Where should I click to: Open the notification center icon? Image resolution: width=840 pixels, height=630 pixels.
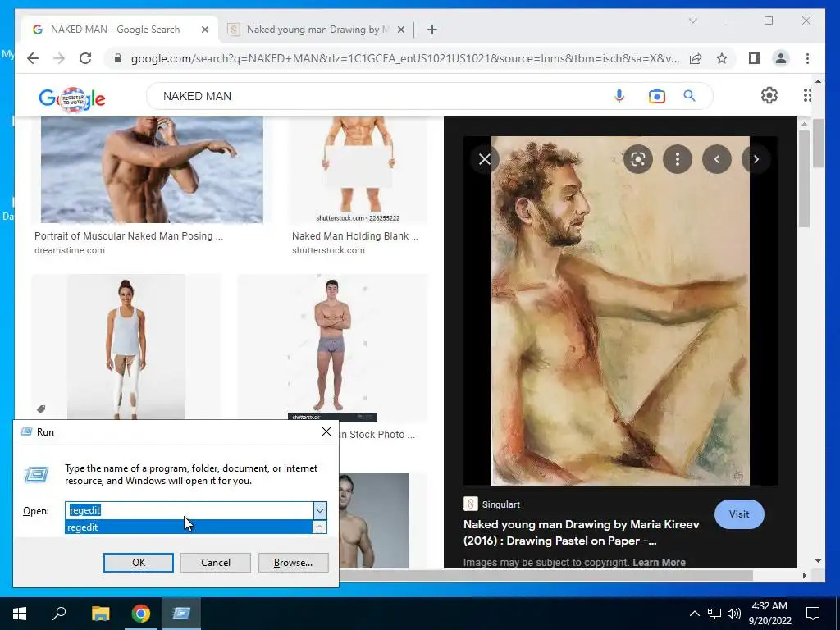813,614
